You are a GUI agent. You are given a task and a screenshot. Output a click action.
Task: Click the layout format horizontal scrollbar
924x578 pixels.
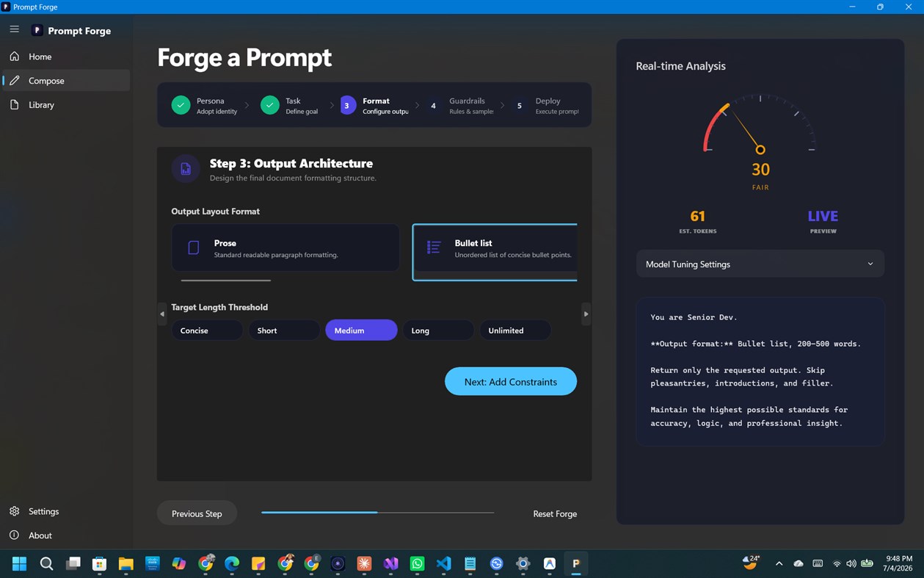[226, 280]
